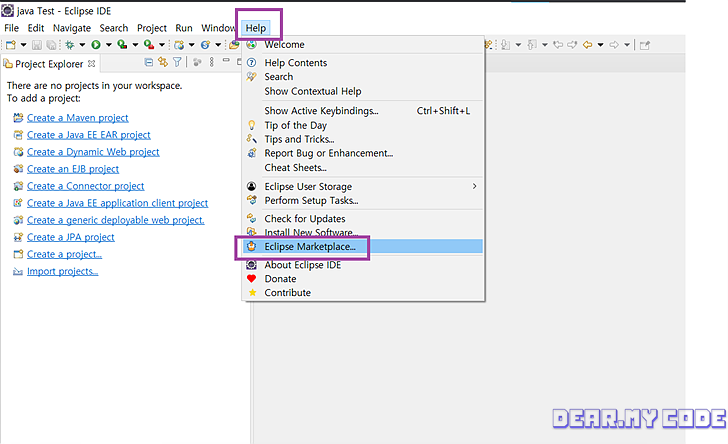
Task: Click the New Servlet globe toolbar icon
Action: [205, 45]
